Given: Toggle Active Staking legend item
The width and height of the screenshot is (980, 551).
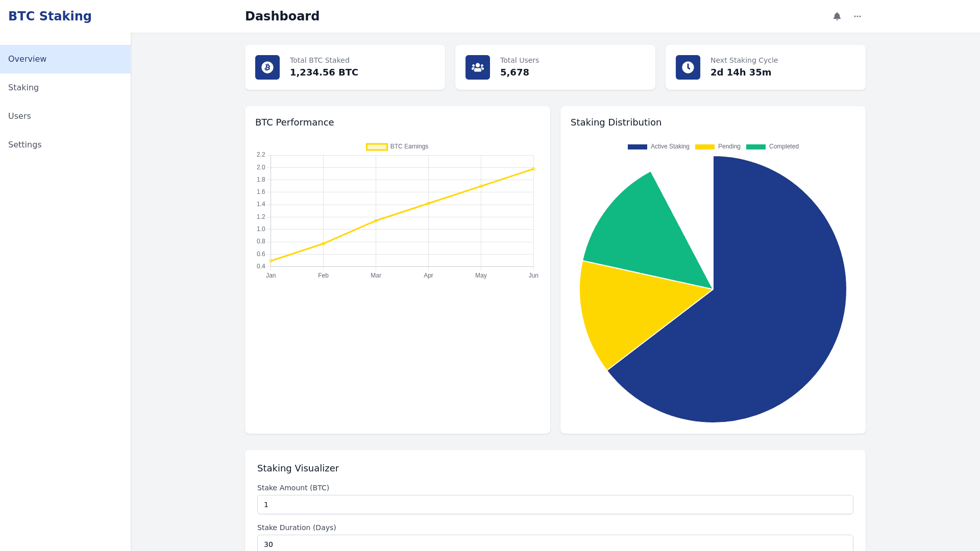Looking at the screenshot, I should [x=658, y=147].
